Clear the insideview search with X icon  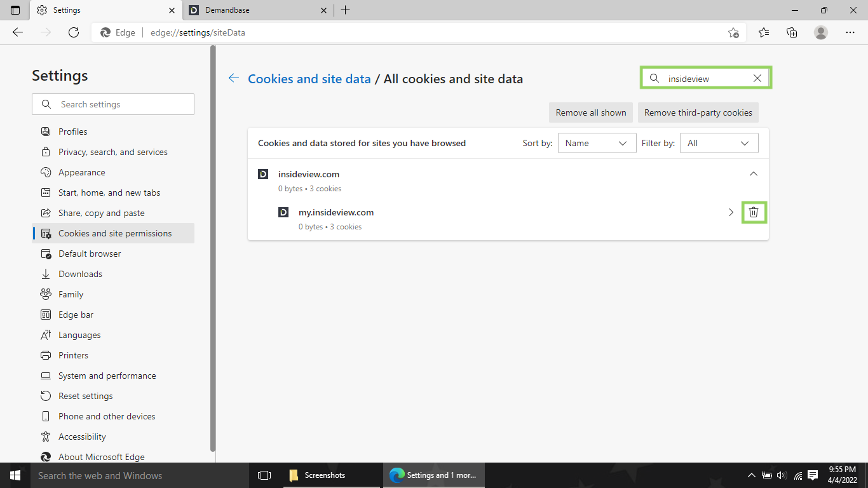click(x=757, y=79)
